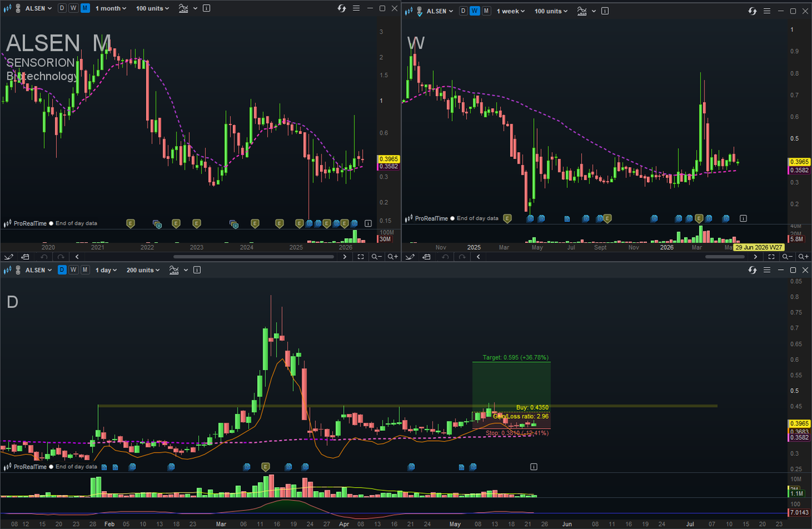Click earnings E marker in daily chart
This screenshot has height=529, width=812.
(x=265, y=467)
